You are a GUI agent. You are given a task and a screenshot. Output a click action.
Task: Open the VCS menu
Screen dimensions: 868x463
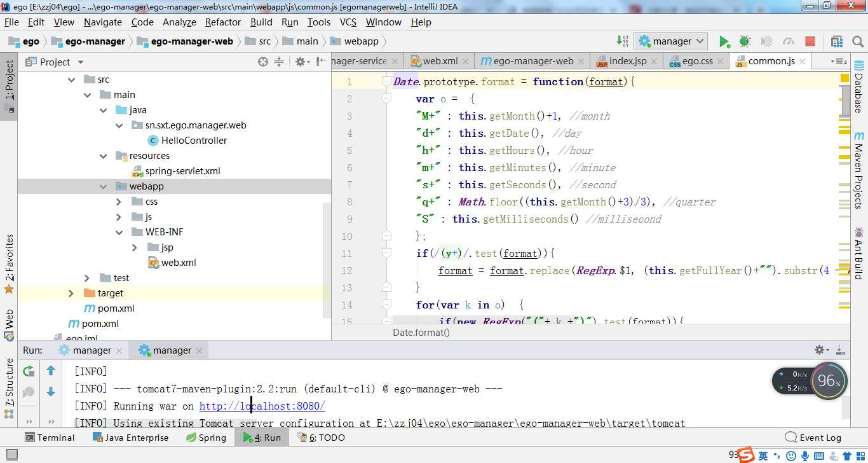(348, 22)
